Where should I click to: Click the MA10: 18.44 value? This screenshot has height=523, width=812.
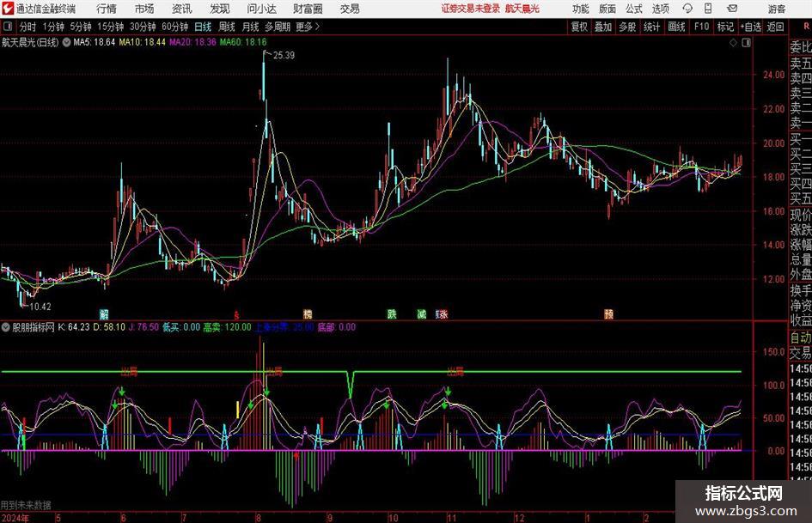(x=143, y=42)
